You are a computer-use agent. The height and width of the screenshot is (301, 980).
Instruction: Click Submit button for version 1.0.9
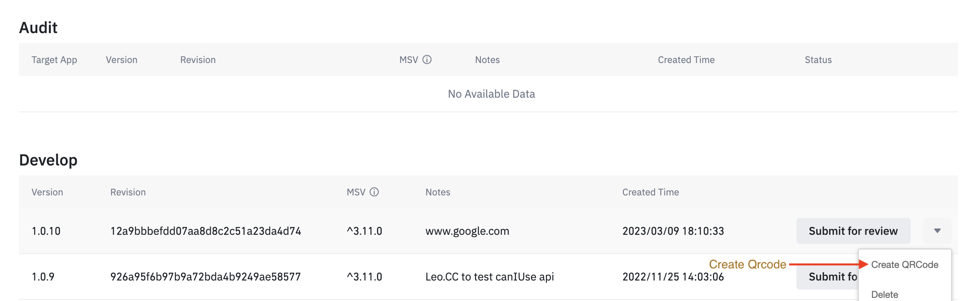coord(828,277)
